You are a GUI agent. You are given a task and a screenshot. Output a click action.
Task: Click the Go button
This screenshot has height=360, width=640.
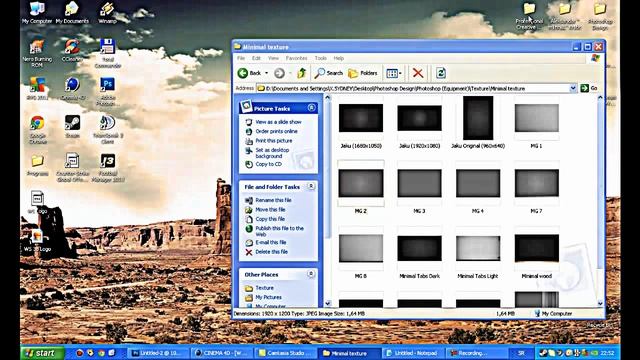(589, 88)
